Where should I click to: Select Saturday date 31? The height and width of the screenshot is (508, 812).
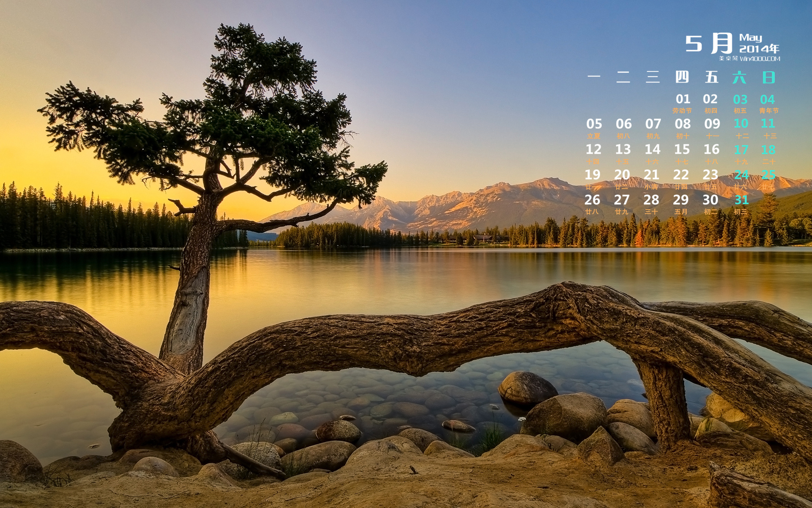tap(741, 204)
